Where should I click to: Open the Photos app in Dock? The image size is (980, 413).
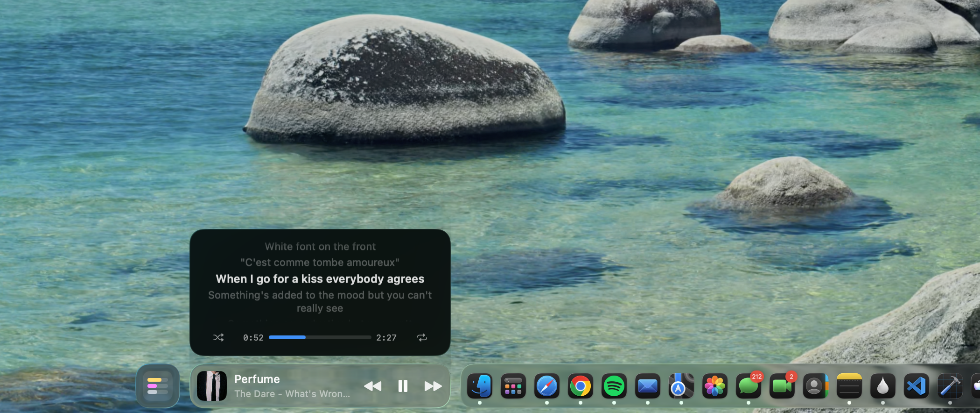click(715, 386)
